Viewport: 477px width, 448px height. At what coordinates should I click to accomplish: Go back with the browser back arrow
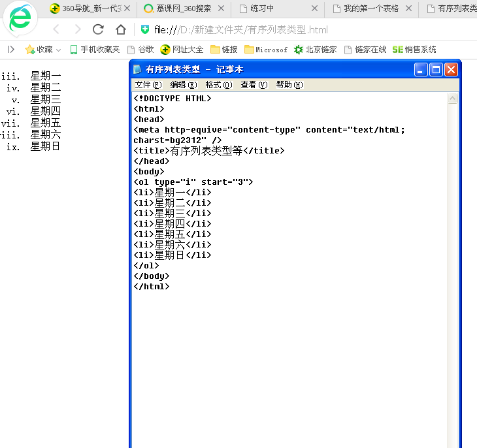pos(56,29)
